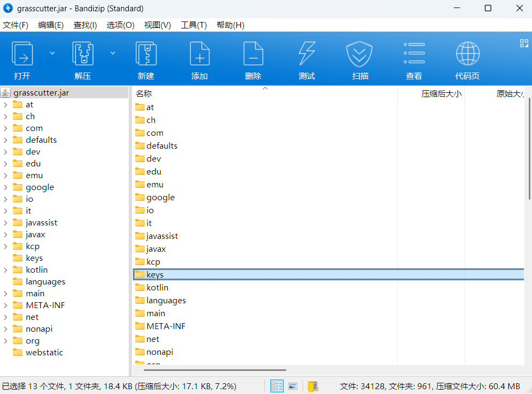The width and height of the screenshot is (532, 394).
Task: Open the 查找(I) menu
Action: (85, 25)
